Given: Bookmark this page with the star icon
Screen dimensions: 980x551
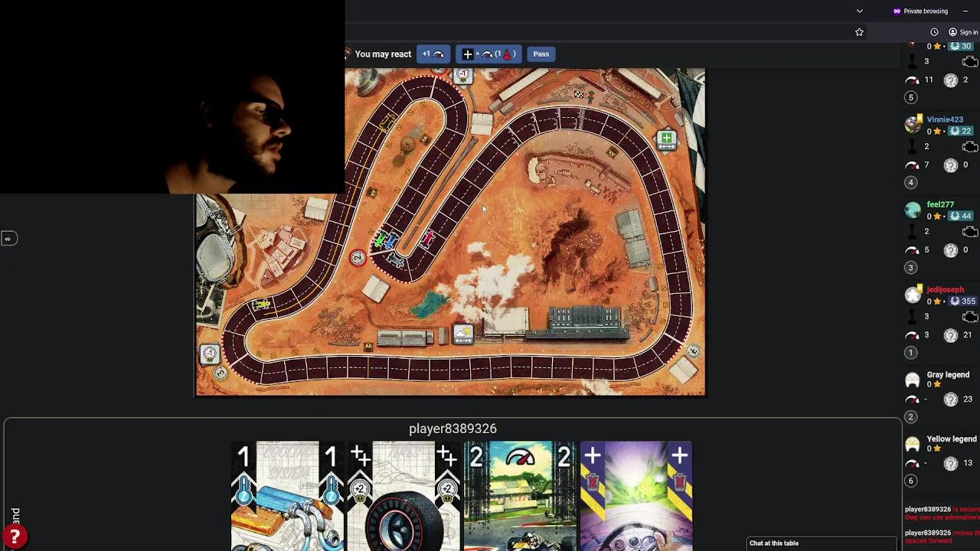Looking at the screenshot, I should click(859, 32).
